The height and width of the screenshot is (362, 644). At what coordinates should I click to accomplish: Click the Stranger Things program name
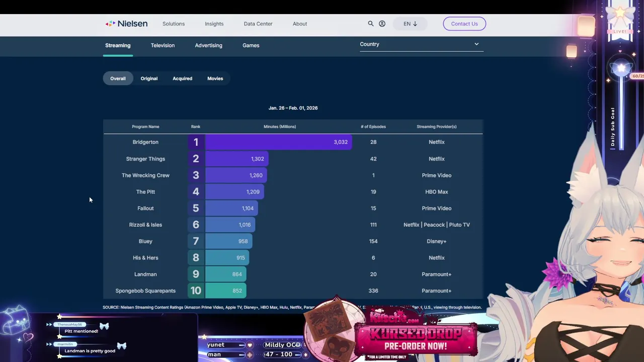coord(145,159)
